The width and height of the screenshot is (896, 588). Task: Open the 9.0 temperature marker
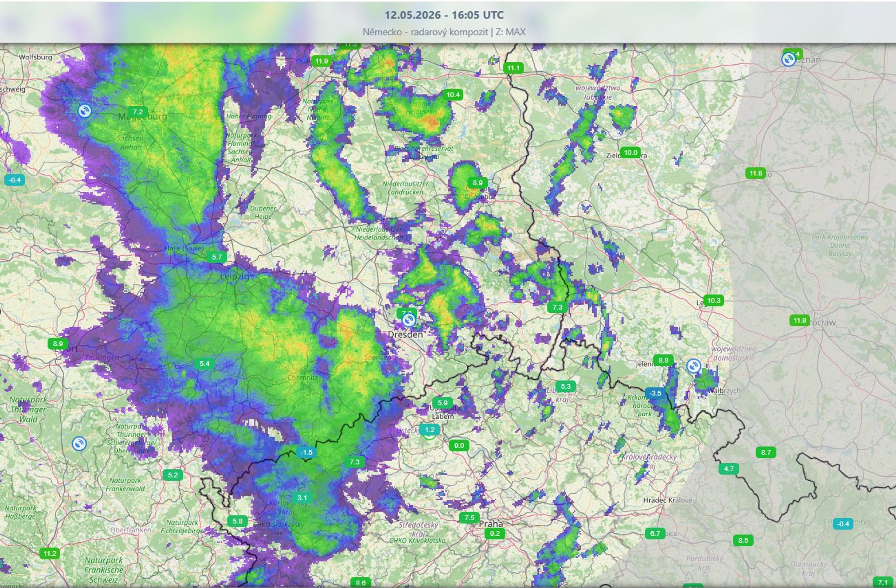point(459,445)
